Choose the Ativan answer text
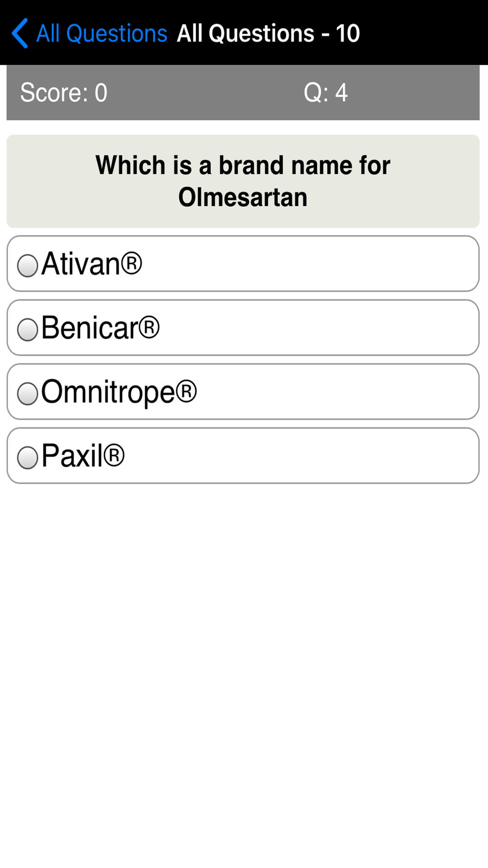Image resolution: width=488 pixels, height=868 pixels. pos(92,264)
